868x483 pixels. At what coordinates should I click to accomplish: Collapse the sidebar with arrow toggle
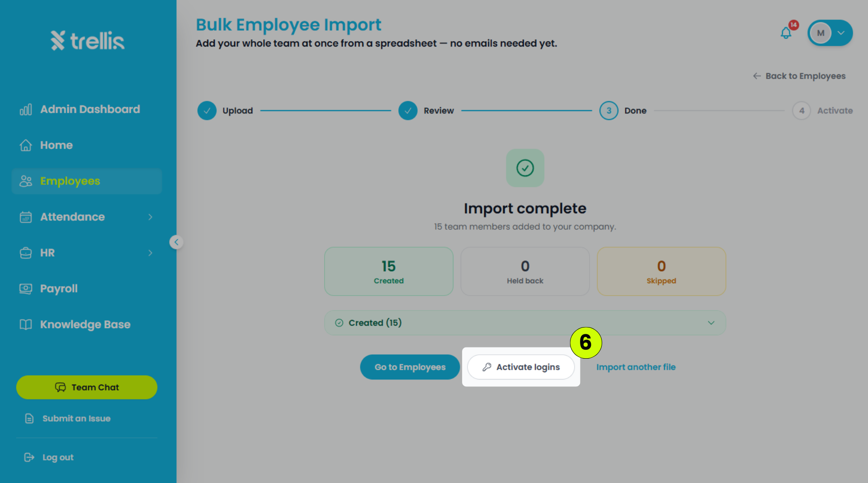[176, 242]
